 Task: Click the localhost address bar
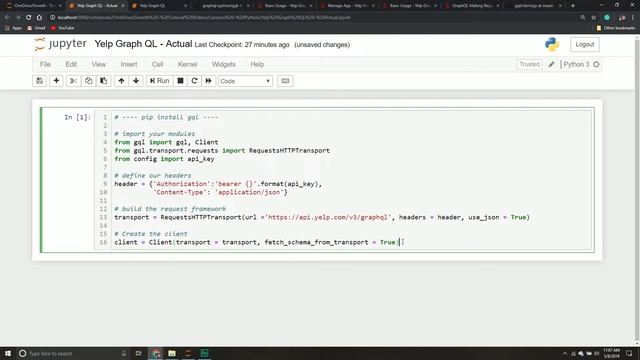pos(312,18)
